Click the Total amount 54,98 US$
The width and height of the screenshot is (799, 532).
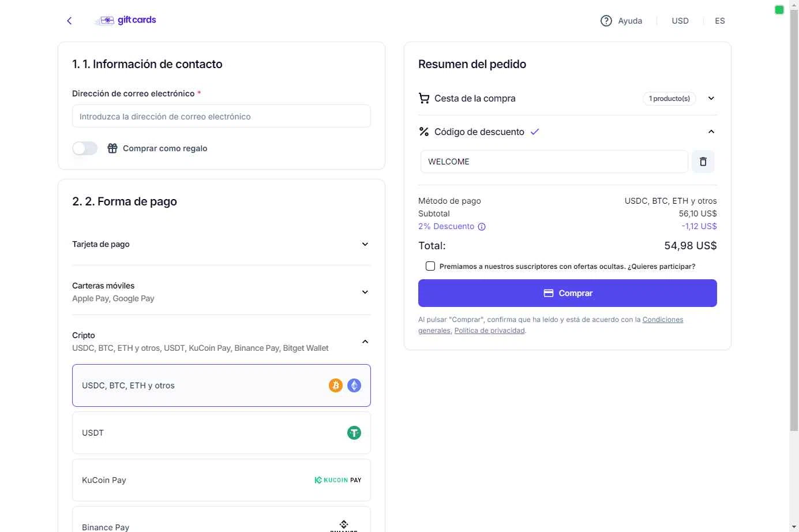(x=691, y=246)
